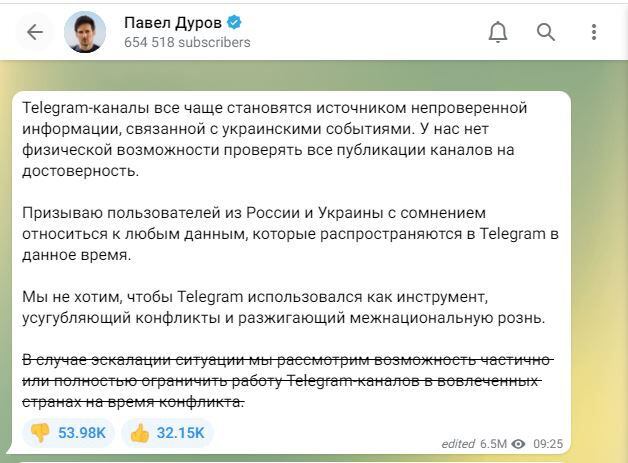Open the 654 518 subscribers info
628x463 pixels.
(187, 43)
